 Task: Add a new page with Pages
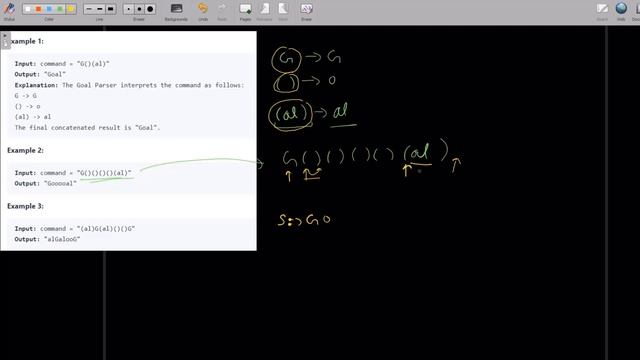245,11
